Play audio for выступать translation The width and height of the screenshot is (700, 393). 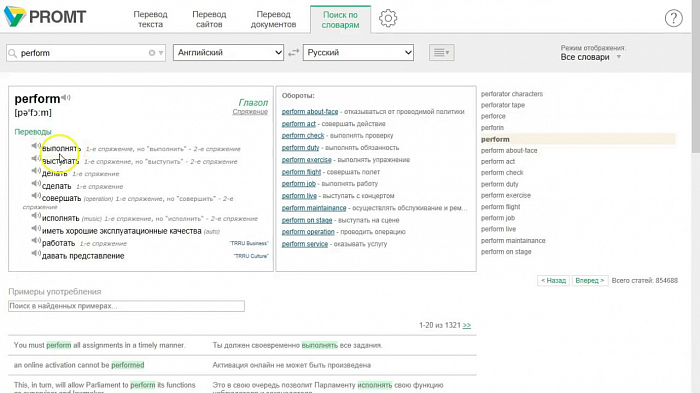pos(36,159)
